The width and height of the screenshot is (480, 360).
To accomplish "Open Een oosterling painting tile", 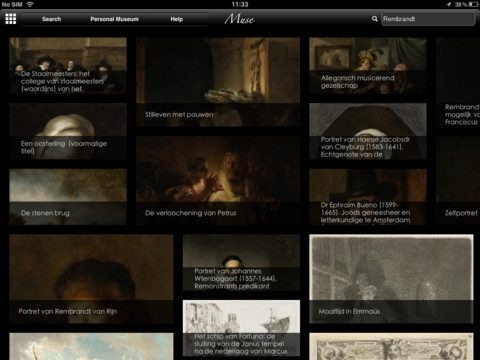I will point(68,131).
